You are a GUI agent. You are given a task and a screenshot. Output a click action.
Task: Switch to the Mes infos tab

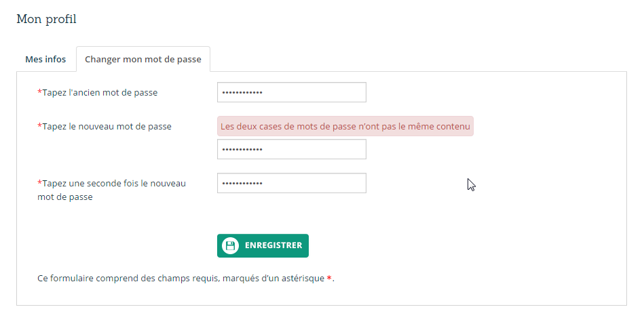45,59
